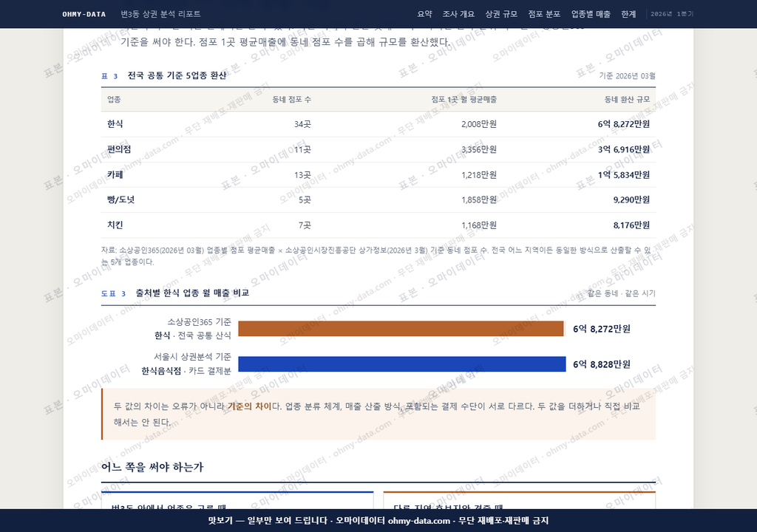Click the 동네 점포 수 column header
757x532 pixels.
[x=291, y=100]
